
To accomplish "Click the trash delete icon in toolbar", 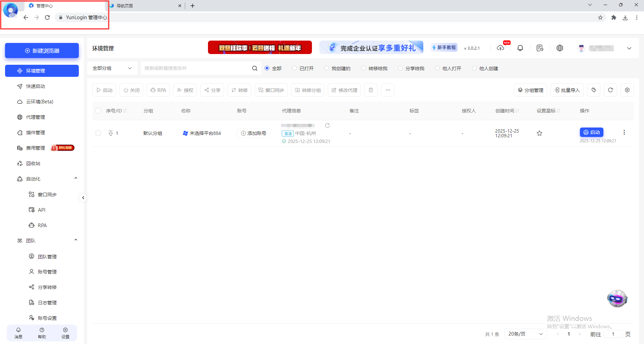I will 371,90.
